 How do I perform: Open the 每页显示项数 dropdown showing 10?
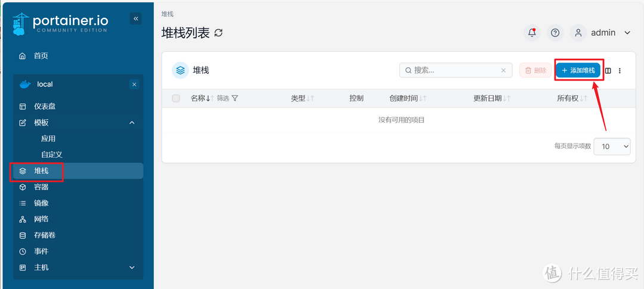612,146
